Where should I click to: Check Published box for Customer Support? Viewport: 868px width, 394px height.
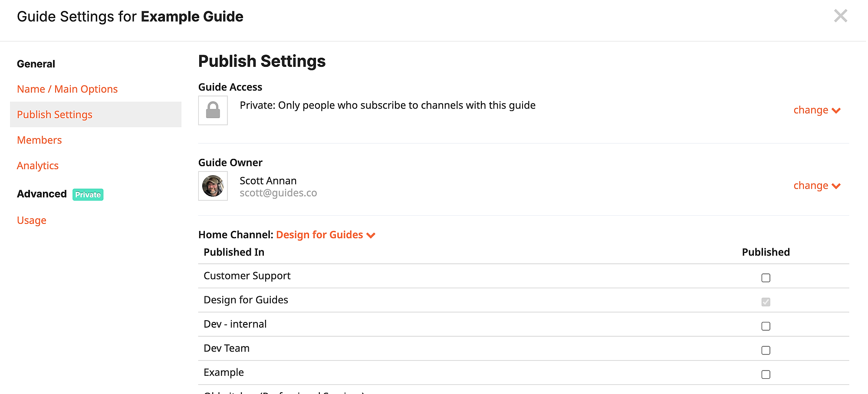(766, 278)
